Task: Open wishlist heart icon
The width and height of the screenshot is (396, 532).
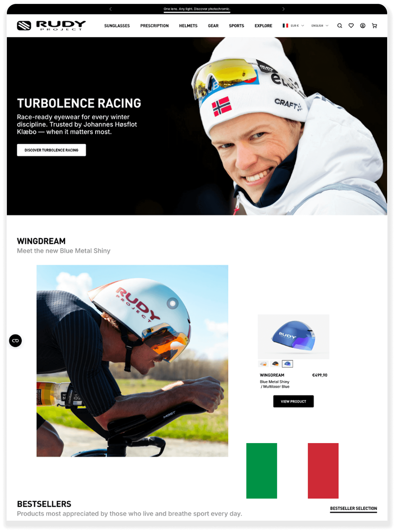Action: point(351,26)
